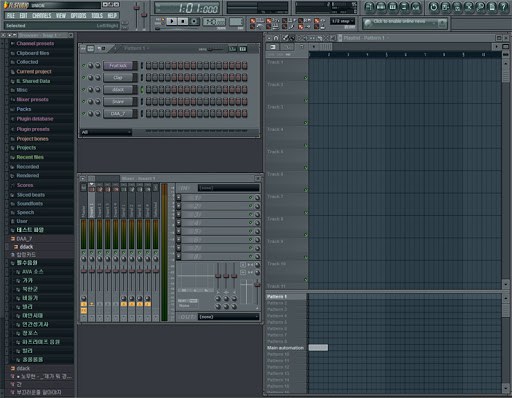The image size is (512, 398).
Task: Open the EDIT menu
Action: pyautogui.click(x=23, y=16)
